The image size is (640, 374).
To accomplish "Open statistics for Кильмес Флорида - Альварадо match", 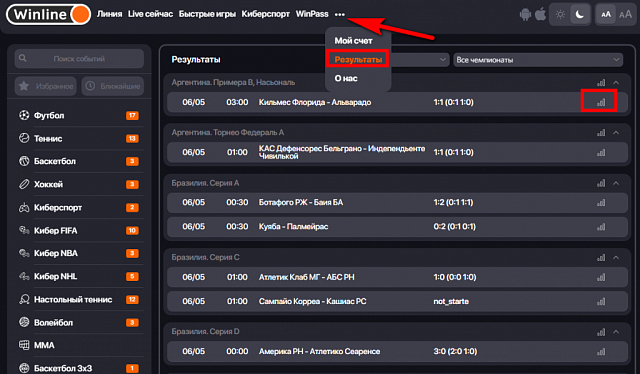I will click(x=601, y=102).
